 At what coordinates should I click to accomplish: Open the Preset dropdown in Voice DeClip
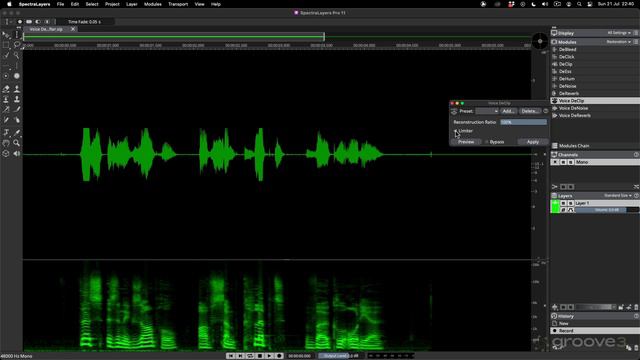[x=487, y=111]
